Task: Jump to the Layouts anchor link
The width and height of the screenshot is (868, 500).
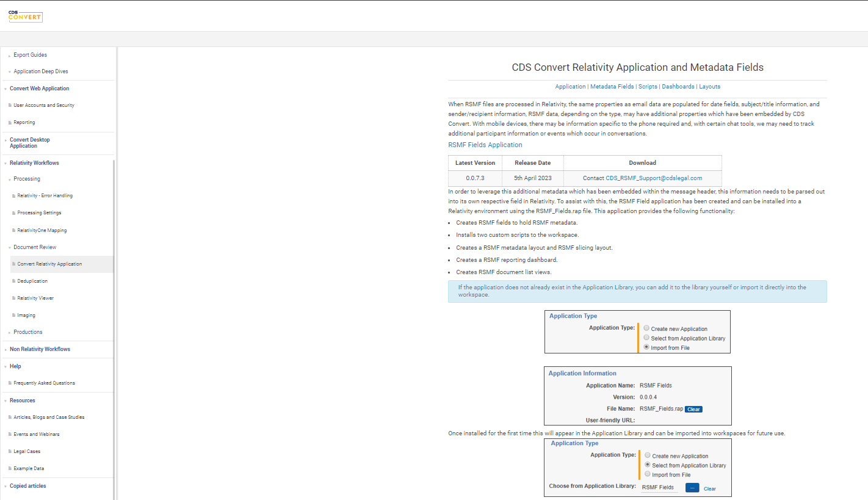Action: (709, 87)
